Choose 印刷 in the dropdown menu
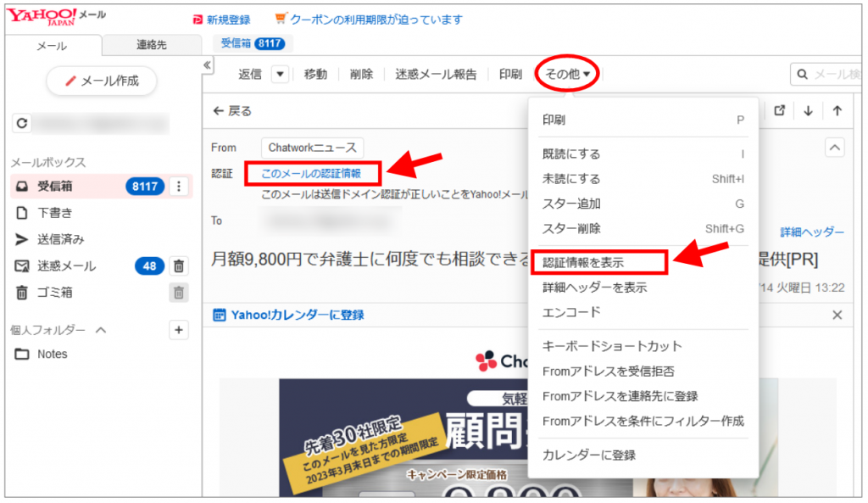The width and height of the screenshot is (868, 503). point(643,120)
